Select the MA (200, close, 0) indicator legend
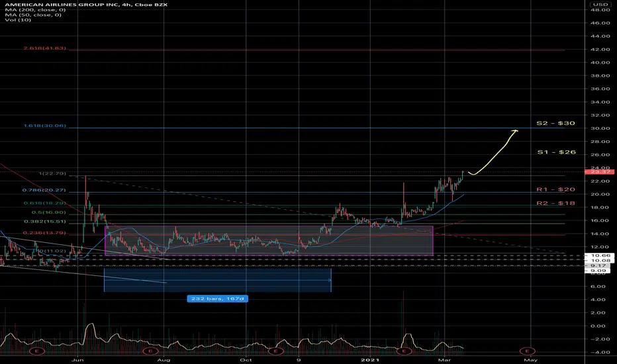Screen dimensions: 617x364 tap(35, 9)
